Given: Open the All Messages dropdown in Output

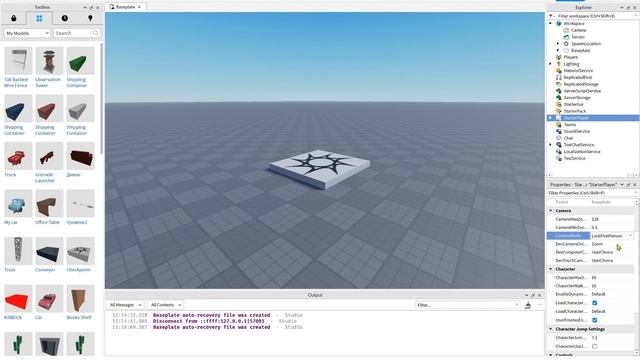Looking at the screenshot, I should 125,305.
